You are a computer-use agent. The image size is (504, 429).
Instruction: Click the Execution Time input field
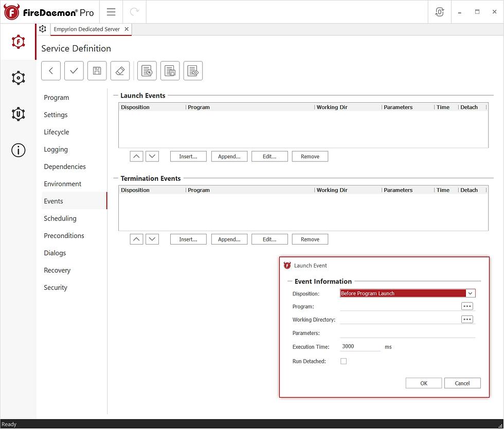tap(360, 346)
